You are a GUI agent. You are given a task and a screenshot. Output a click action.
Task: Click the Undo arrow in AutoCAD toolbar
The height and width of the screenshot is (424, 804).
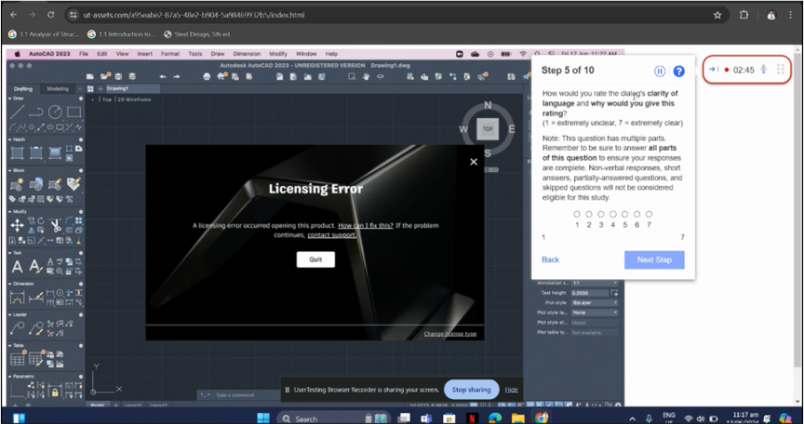[163, 76]
